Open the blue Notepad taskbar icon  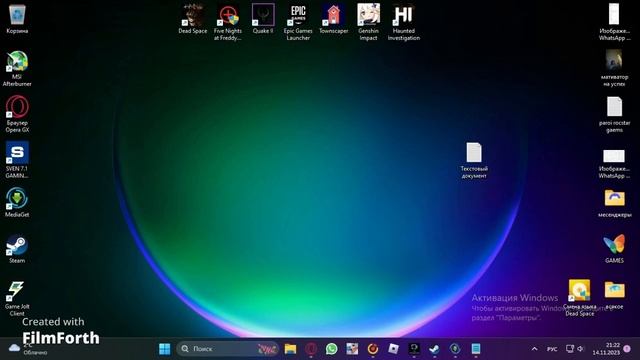476,349
